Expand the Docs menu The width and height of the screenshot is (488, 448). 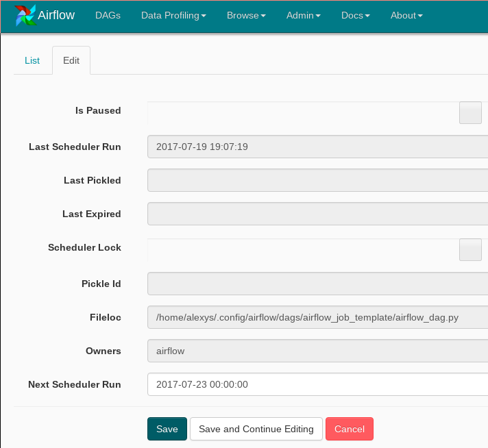[x=356, y=15]
